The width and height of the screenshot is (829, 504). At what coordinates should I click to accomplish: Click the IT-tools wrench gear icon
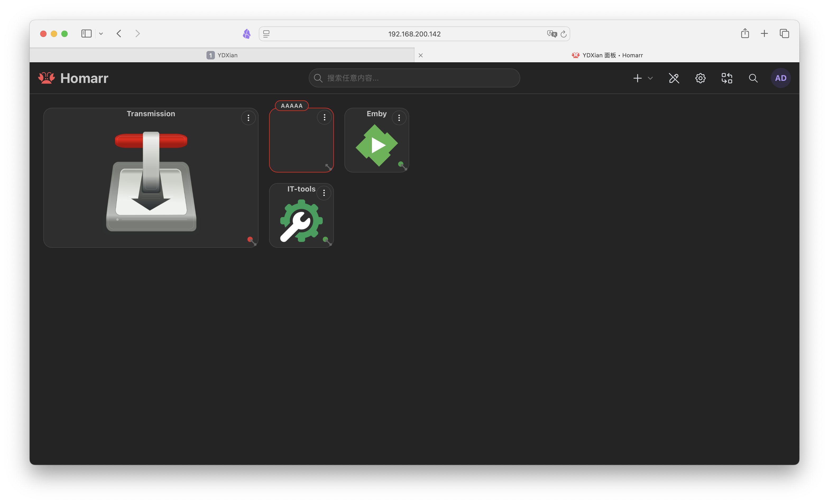coord(301,221)
